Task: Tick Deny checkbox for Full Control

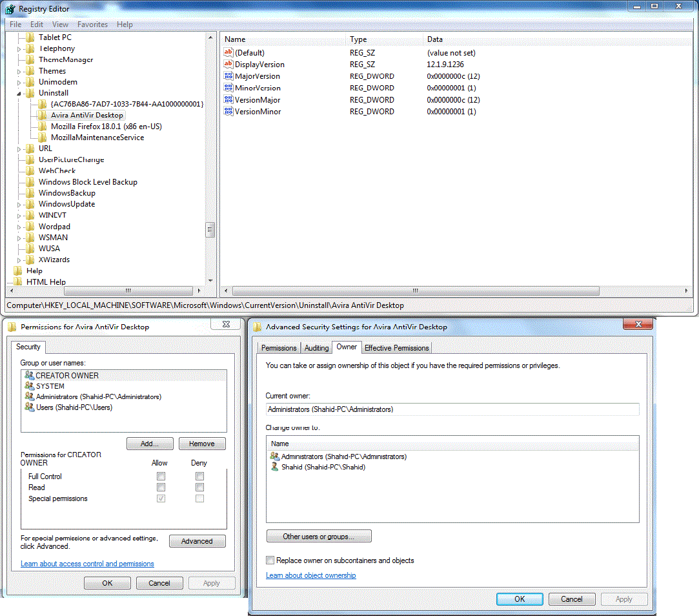Action: [x=199, y=477]
